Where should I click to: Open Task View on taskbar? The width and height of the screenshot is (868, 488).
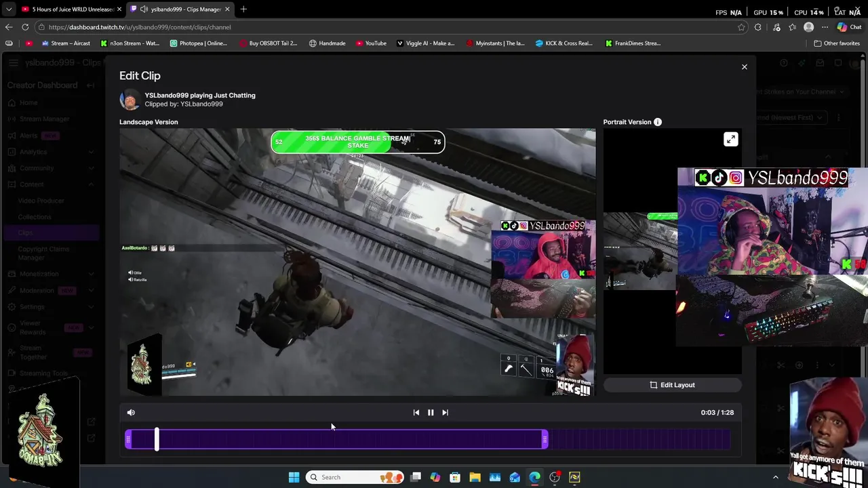[x=416, y=477]
